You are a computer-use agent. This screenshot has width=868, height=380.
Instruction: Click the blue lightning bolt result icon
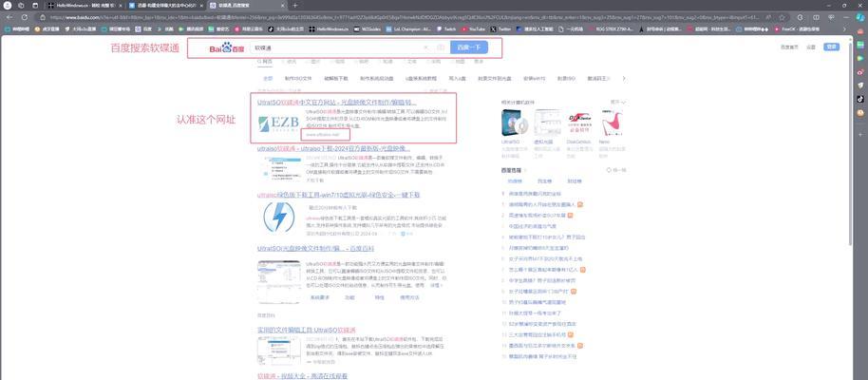[279, 218]
